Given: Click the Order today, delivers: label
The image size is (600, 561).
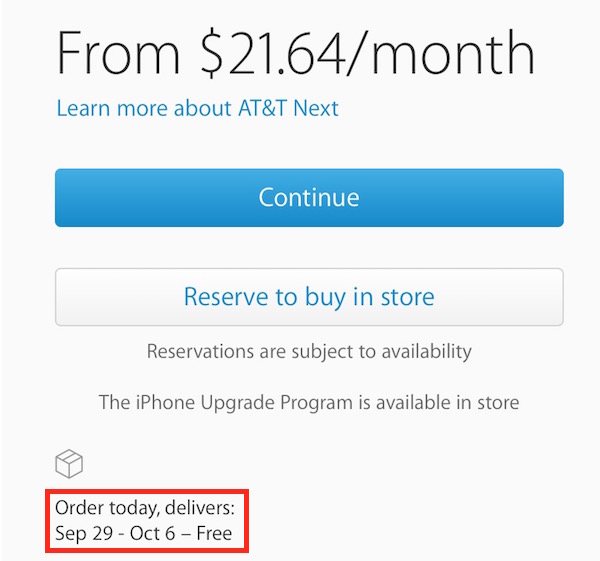Looking at the screenshot, I should tap(145, 508).
